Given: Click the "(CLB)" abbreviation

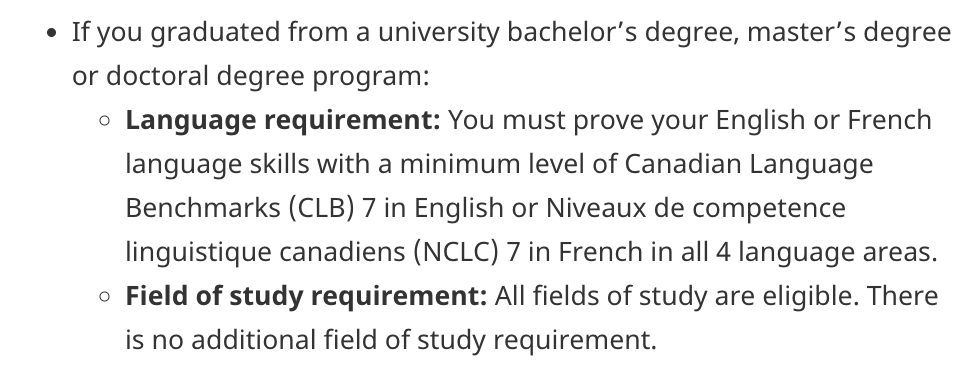Looking at the screenshot, I should pyautogui.click(x=322, y=209).
